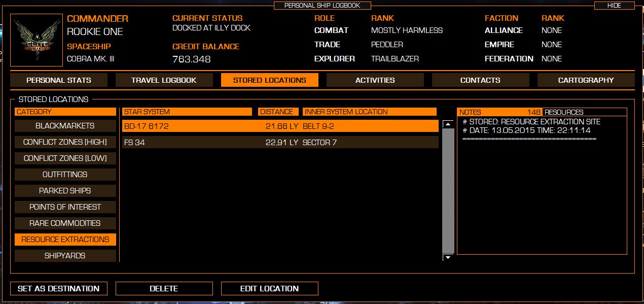This screenshot has height=304, width=644.
Task: Open the Personal Stats tab
Action: point(59,80)
